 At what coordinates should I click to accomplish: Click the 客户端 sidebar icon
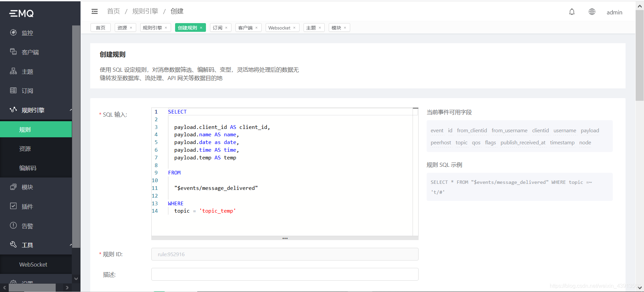[13, 52]
